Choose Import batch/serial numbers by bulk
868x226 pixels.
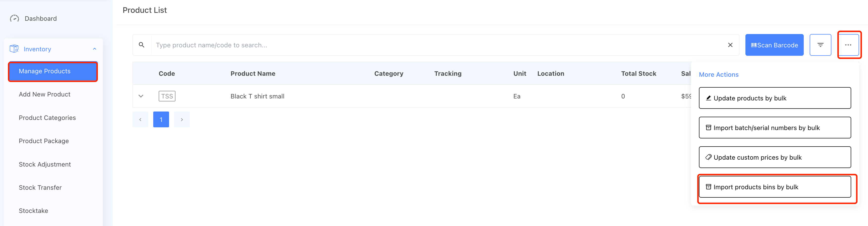click(x=775, y=128)
